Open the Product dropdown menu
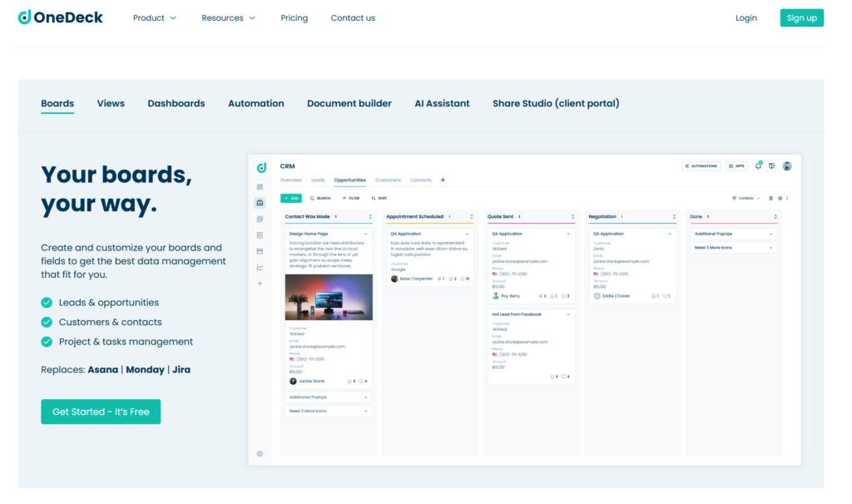852x504 pixels. (x=155, y=17)
